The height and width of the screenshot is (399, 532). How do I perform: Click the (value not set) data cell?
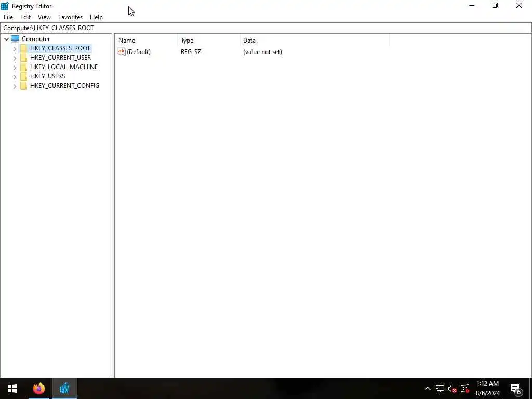(262, 52)
